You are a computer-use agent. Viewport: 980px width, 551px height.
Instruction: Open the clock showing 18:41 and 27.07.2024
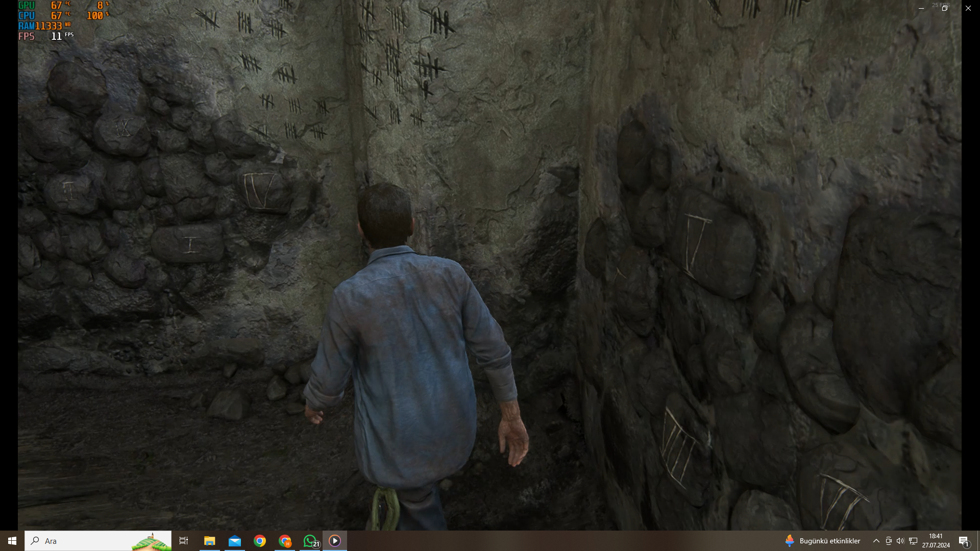coord(936,541)
